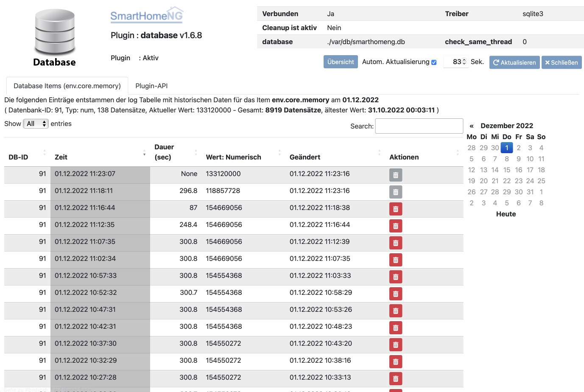Click the Dezember 2022 calendar title
The width and height of the screenshot is (584, 392).
[x=507, y=126]
